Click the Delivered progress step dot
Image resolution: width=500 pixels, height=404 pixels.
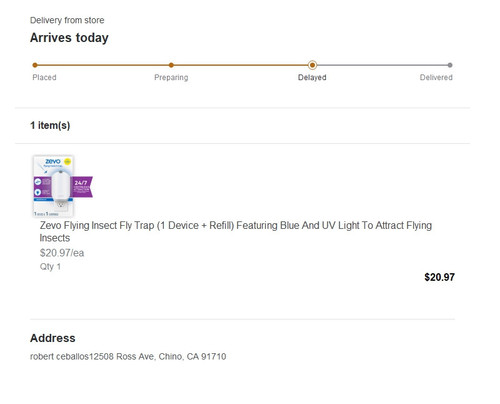(x=450, y=65)
